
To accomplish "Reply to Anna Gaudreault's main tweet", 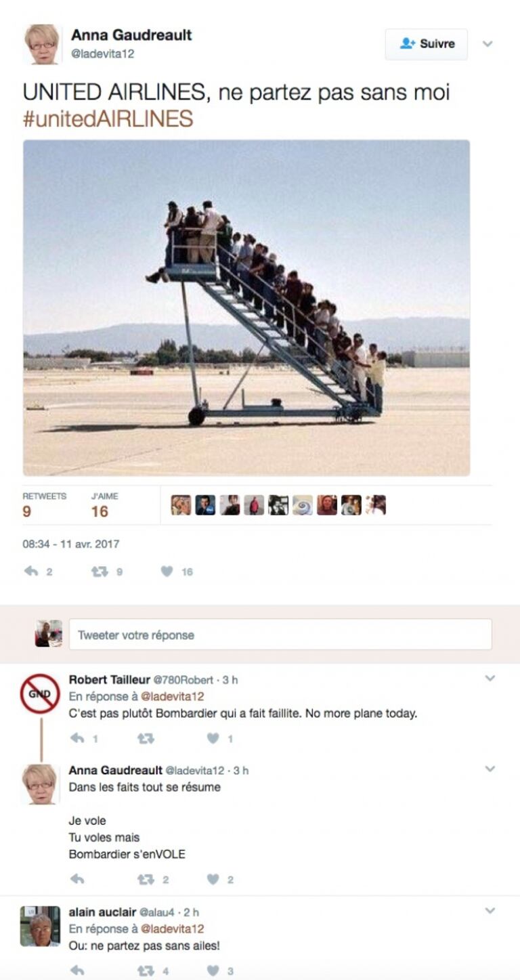I will tap(31, 572).
